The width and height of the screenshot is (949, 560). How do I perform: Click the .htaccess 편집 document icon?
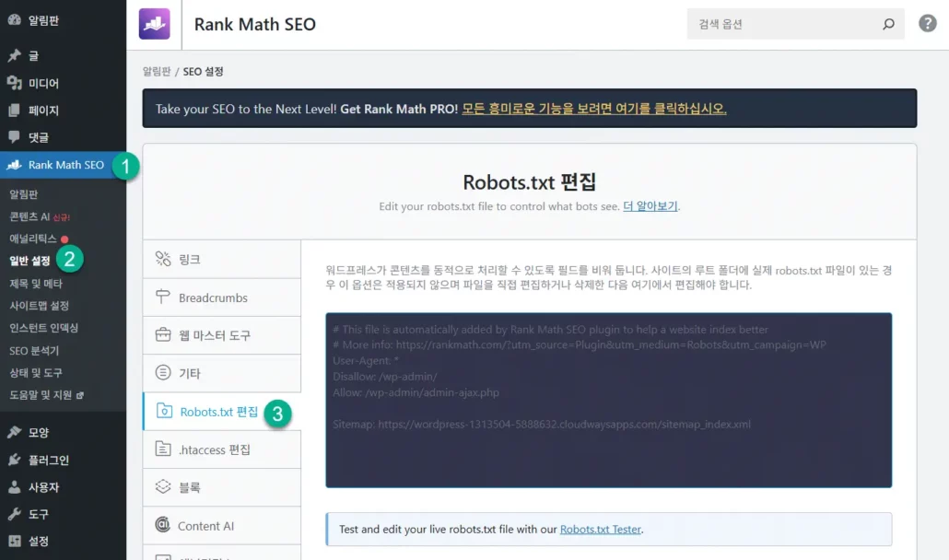(163, 449)
